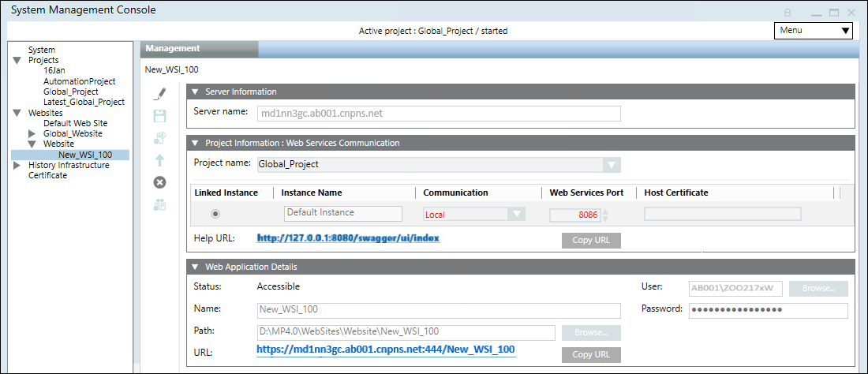Click the Edit pencil icon
The height and width of the screenshot is (374, 868).
(159, 95)
